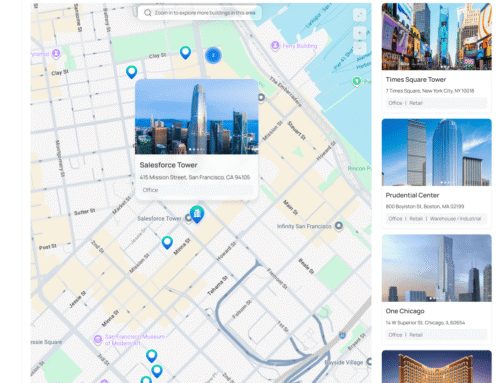
Task: Click the Bayside Village label text
Action: 344,362
